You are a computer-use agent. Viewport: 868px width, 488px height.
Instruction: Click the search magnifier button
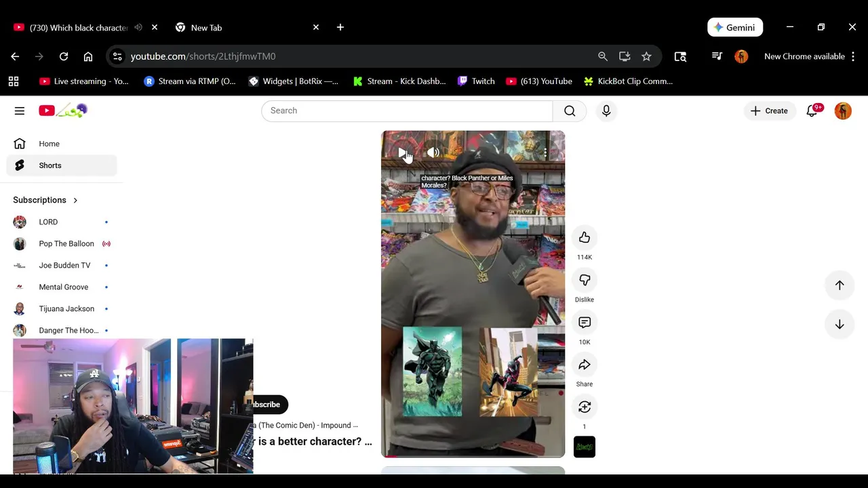[570, 110]
